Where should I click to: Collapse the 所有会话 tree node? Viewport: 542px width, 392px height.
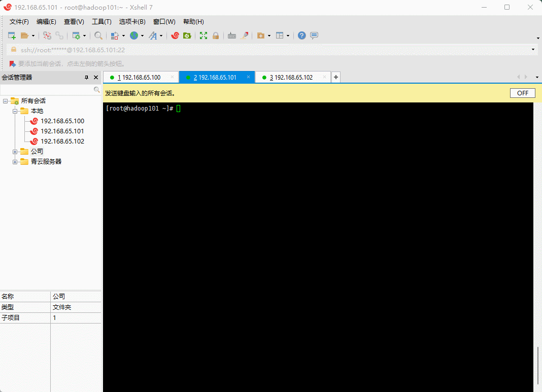coord(5,101)
